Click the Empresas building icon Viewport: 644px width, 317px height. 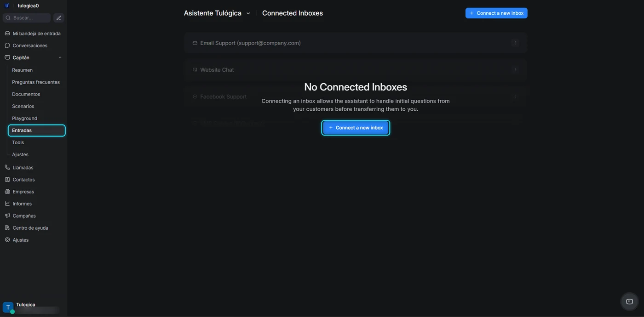point(7,192)
